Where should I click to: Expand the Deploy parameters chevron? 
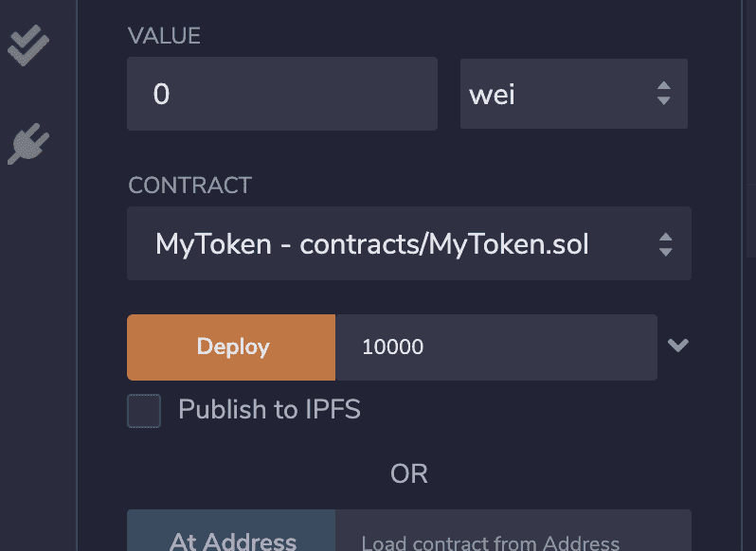(677, 346)
